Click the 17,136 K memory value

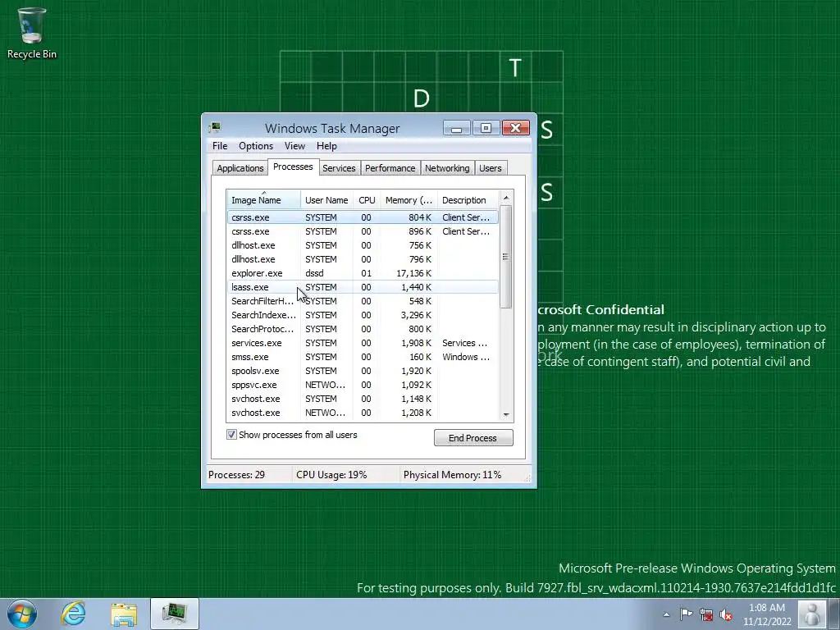[413, 273]
